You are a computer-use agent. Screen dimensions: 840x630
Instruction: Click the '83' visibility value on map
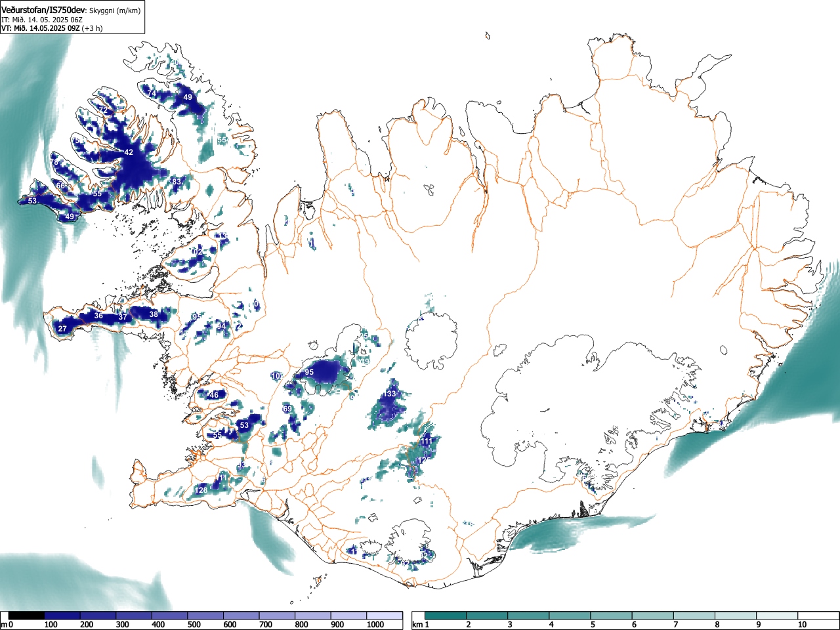click(x=176, y=182)
